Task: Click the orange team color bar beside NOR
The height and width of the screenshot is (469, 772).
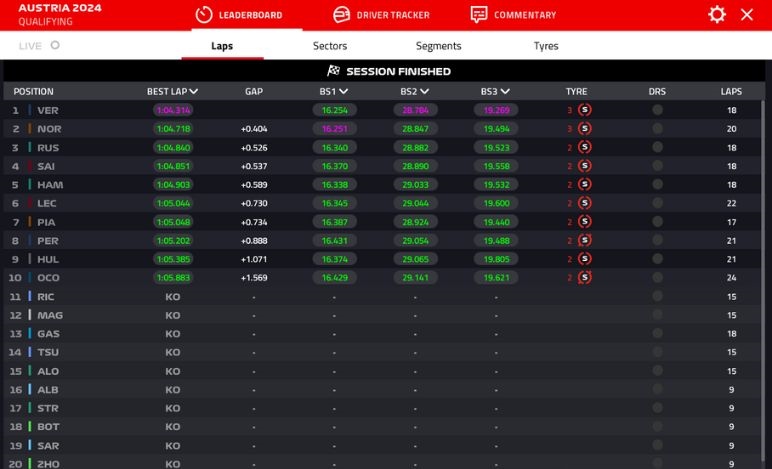Action: (x=30, y=129)
